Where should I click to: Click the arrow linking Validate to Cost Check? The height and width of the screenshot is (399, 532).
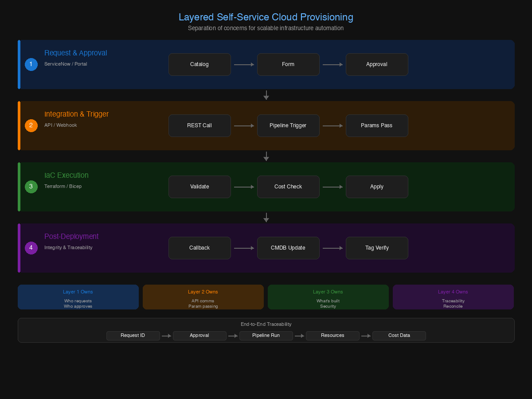(x=244, y=187)
